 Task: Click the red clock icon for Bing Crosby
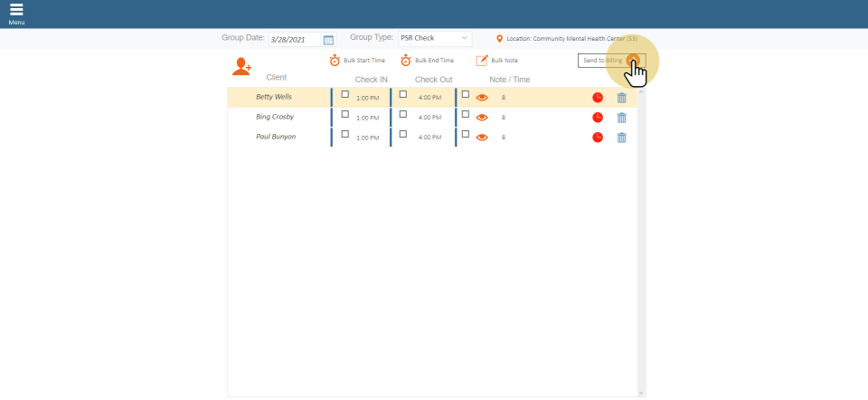[x=598, y=118]
